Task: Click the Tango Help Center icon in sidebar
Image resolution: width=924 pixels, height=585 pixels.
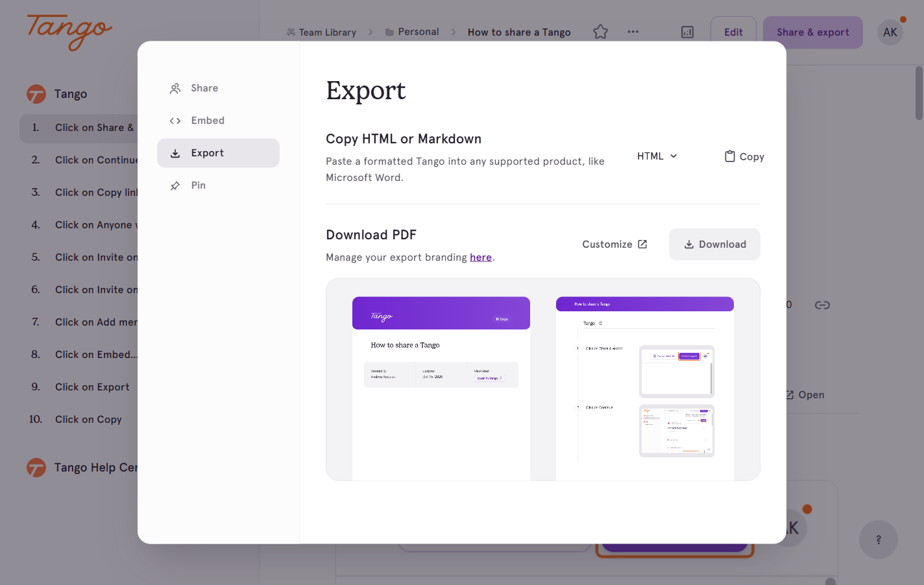Action: point(36,468)
